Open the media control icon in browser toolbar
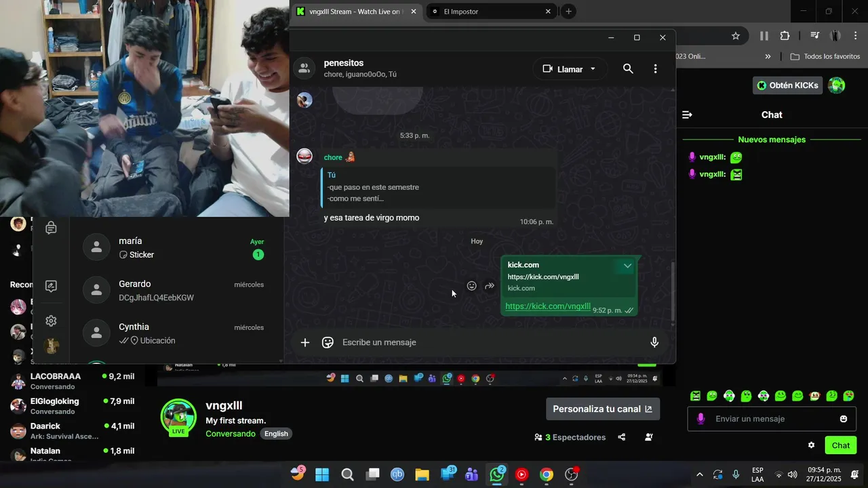The image size is (868, 488). pos(815,36)
